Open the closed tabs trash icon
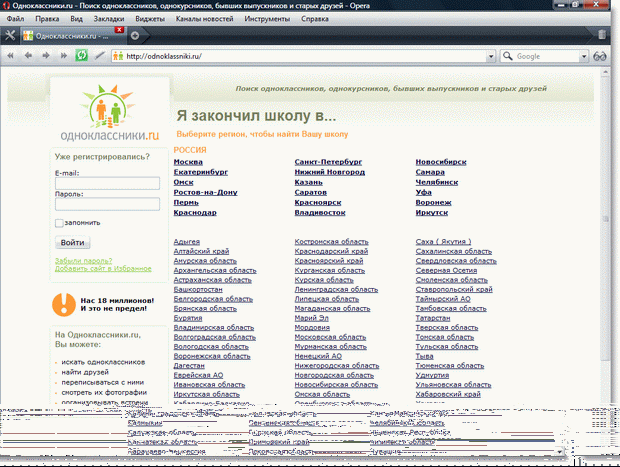The width and height of the screenshot is (620, 467). [x=602, y=35]
